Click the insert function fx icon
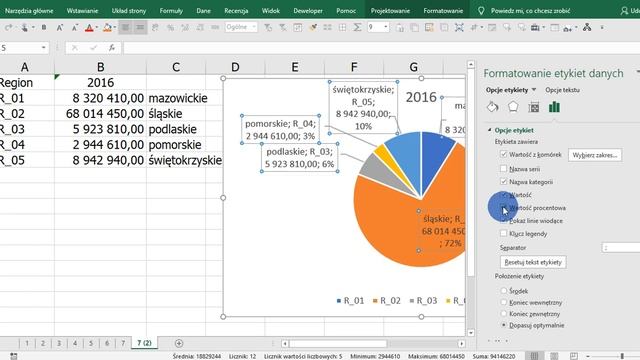The image size is (640, 360). pyautogui.click(x=111, y=48)
